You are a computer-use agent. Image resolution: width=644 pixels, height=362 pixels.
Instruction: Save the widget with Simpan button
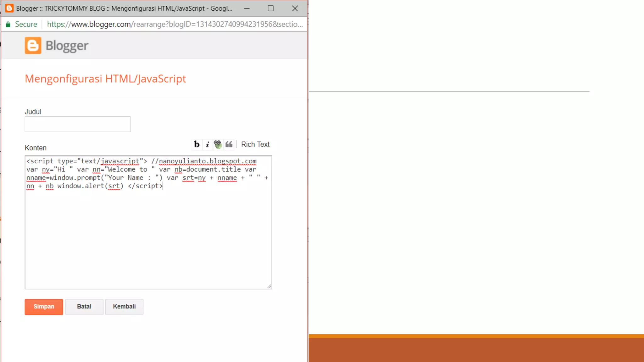(44, 307)
